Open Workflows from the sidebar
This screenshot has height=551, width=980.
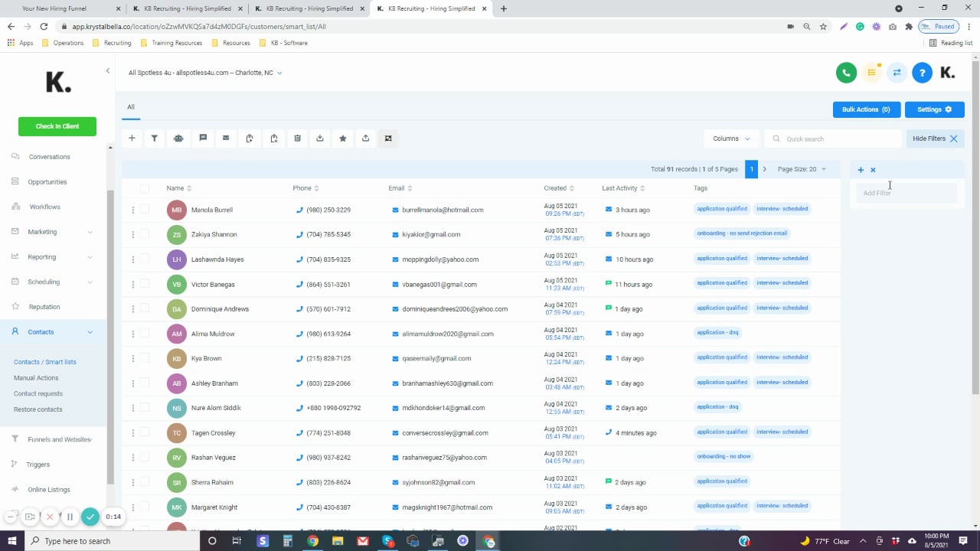click(44, 207)
